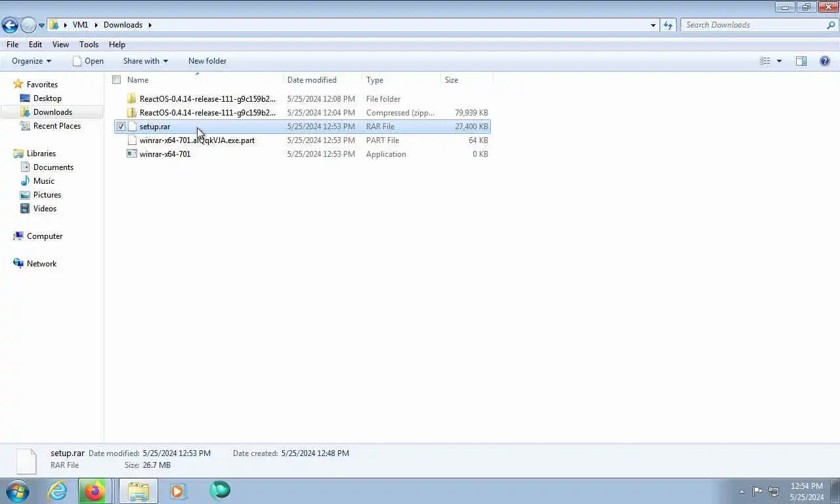
Task: Open the Music library
Action: [x=37, y=181]
